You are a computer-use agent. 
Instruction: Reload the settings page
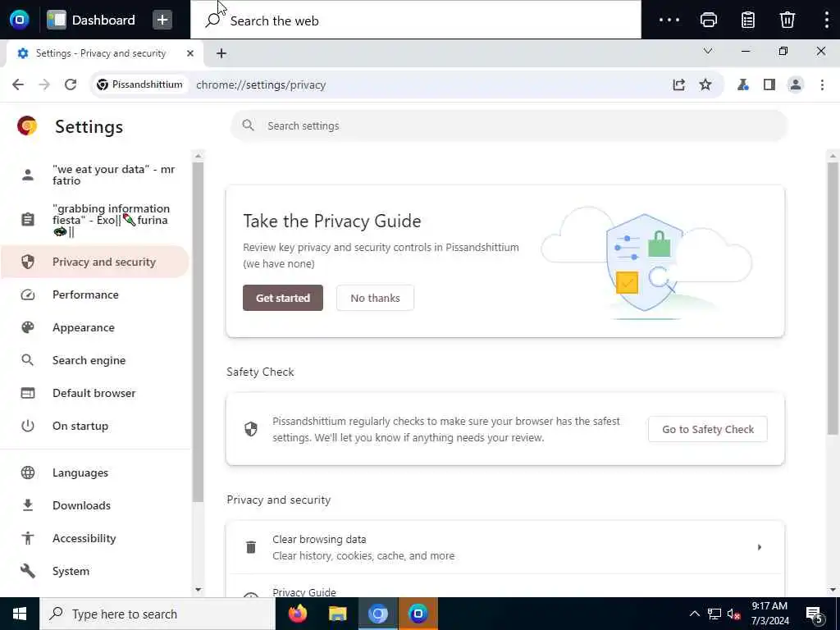(71, 84)
